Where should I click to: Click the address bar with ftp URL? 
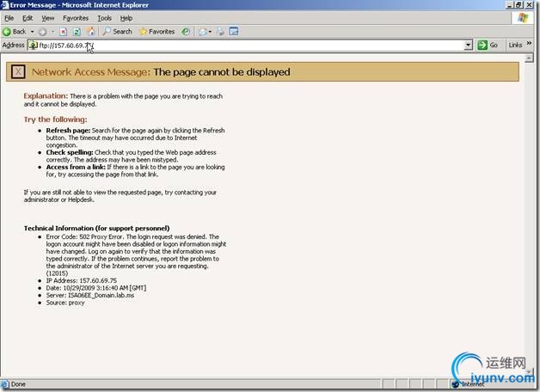(x=250, y=45)
